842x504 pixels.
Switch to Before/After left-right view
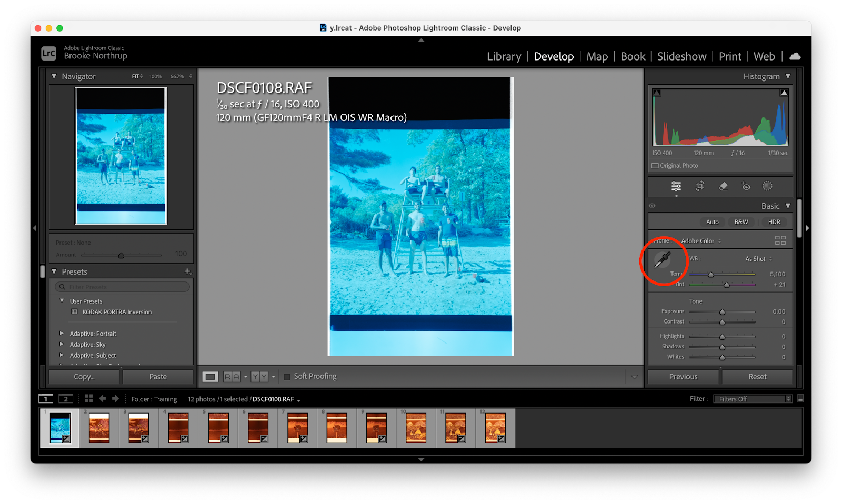pos(232,377)
